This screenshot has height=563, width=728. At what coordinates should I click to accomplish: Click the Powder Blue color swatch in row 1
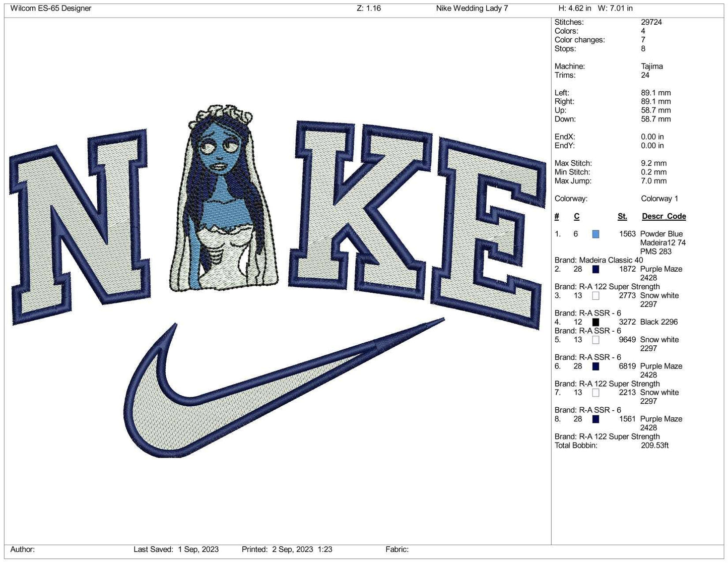pos(596,234)
